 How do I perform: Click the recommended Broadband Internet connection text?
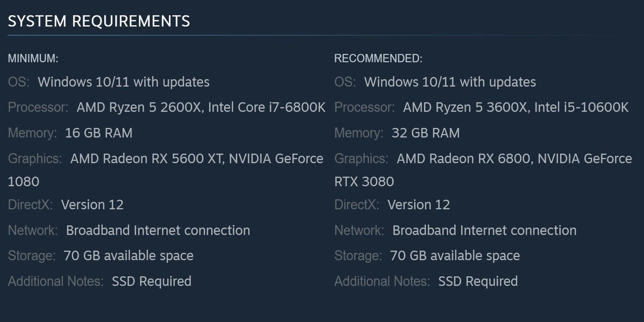(x=484, y=230)
